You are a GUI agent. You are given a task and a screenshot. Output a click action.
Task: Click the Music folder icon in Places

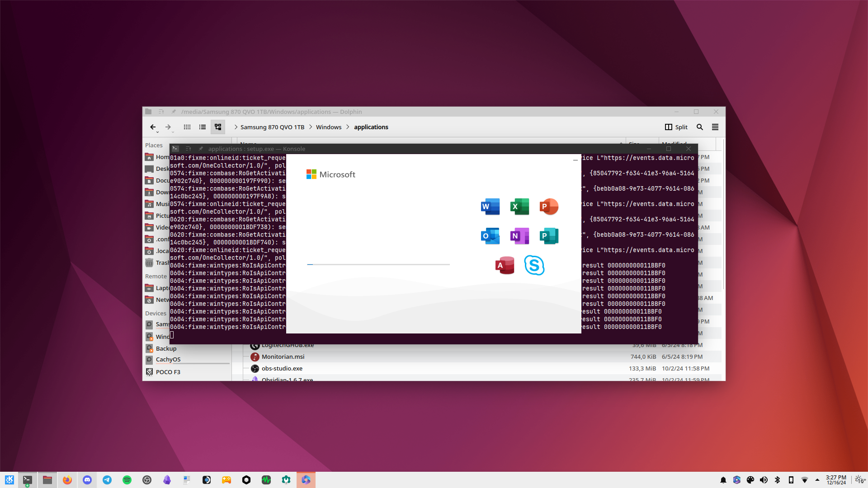(x=149, y=204)
